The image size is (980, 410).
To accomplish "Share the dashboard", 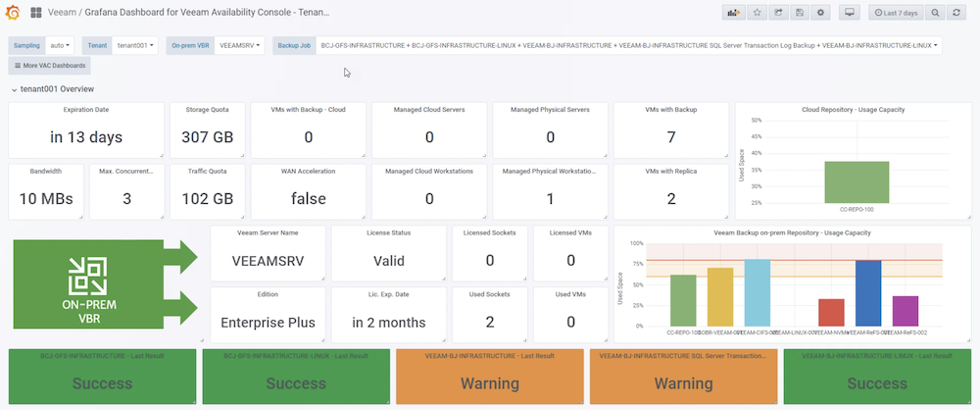I will [x=778, y=13].
